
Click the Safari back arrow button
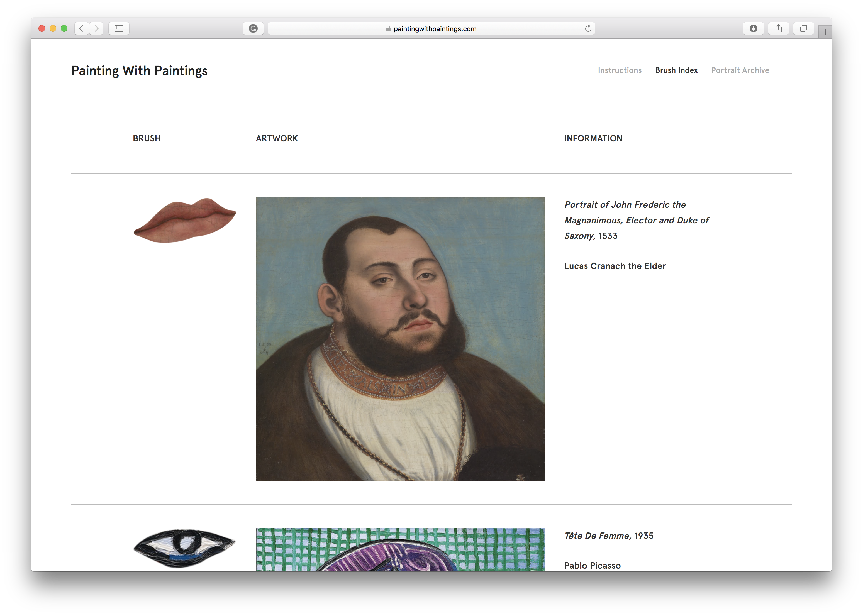(x=81, y=28)
